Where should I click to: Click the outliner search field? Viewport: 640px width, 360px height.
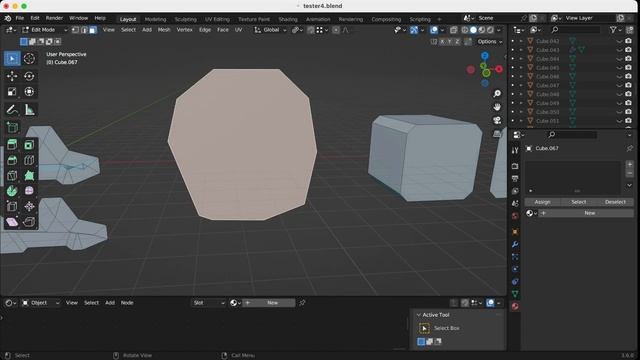click(576, 30)
